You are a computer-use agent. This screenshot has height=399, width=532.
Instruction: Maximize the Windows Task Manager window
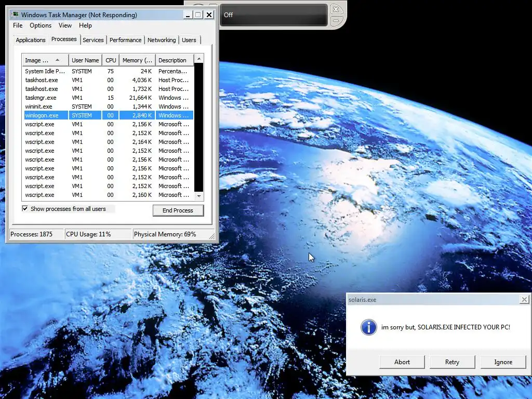coord(198,15)
